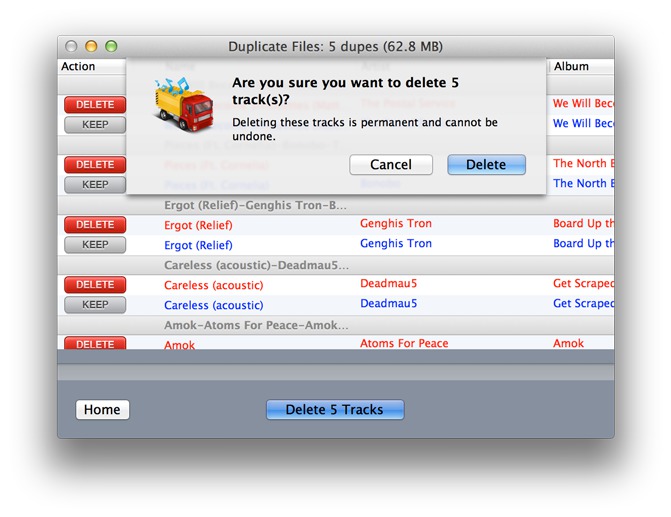Image resolution: width=671 pixels, height=517 pixels.
Task: Click blue Deadmau5 artist cell
Action: pos(389,303)
